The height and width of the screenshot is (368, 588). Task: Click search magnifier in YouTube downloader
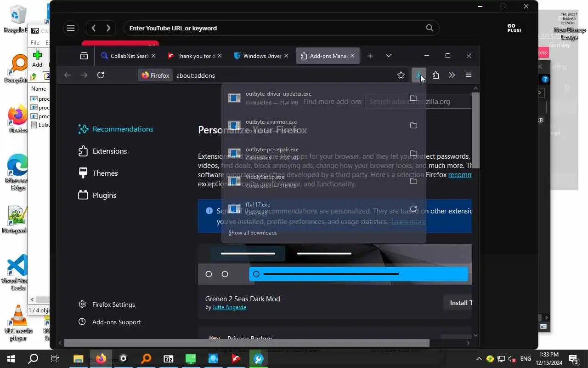430,28
